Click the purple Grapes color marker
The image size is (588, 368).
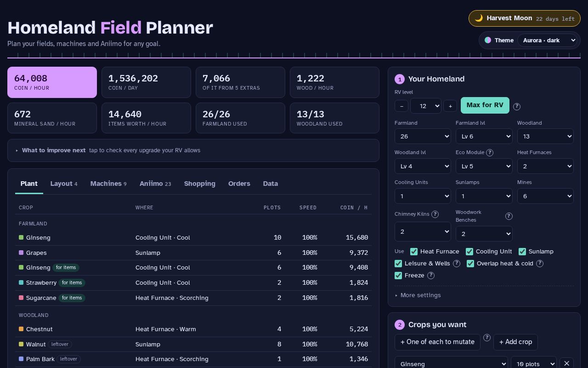[21, 253]
